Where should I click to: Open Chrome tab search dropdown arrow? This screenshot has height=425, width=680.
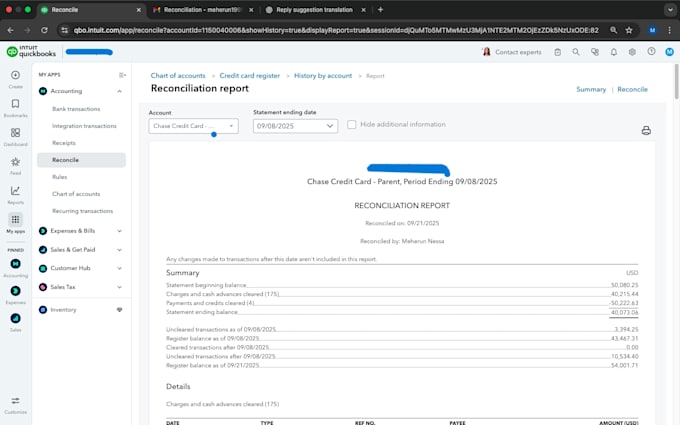(x=670, y=10)
